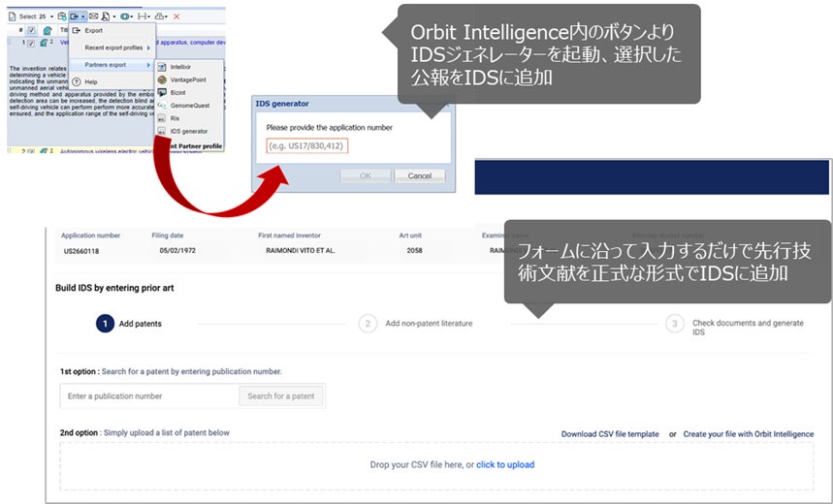The width and height of the screenshot is (833, 504).
Task: Click the eye visibility toolbar icon
Action: pyautogui.click(x=124, y=16)
